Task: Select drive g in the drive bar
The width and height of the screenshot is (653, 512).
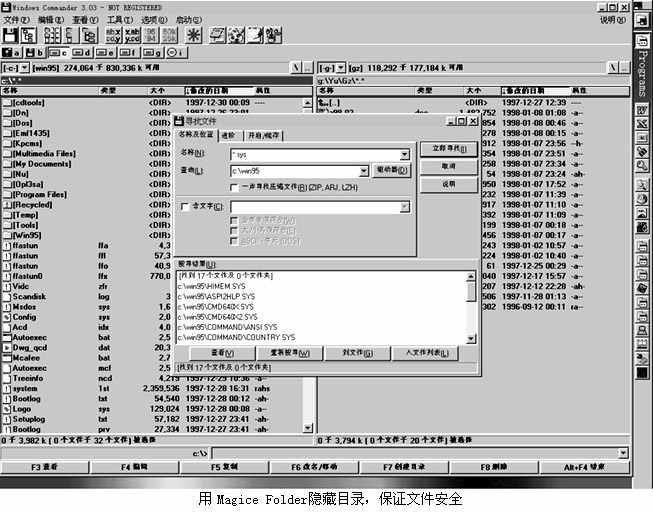Action: (151, 52)
